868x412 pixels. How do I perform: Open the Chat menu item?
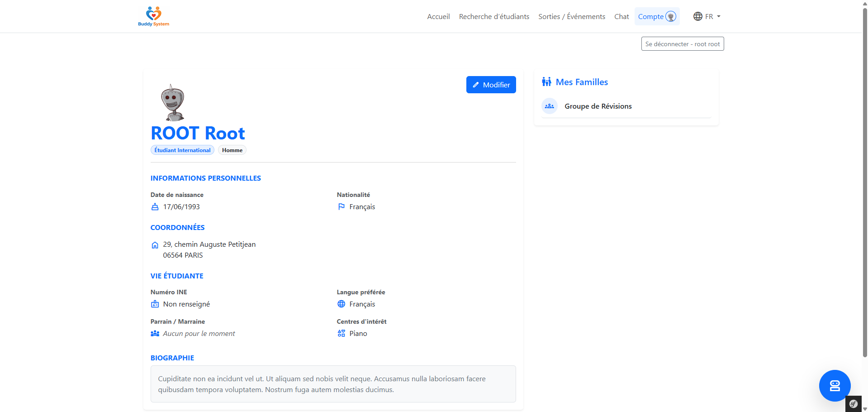tap(621, 17)
